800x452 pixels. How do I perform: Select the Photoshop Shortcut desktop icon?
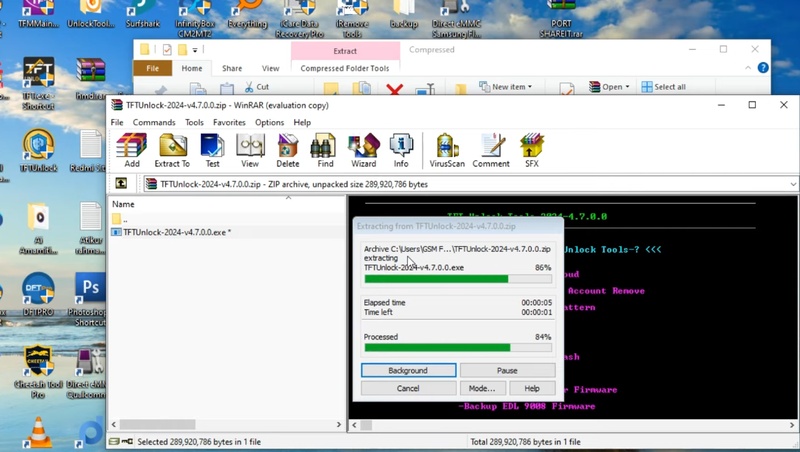click(x=90, y=299)
